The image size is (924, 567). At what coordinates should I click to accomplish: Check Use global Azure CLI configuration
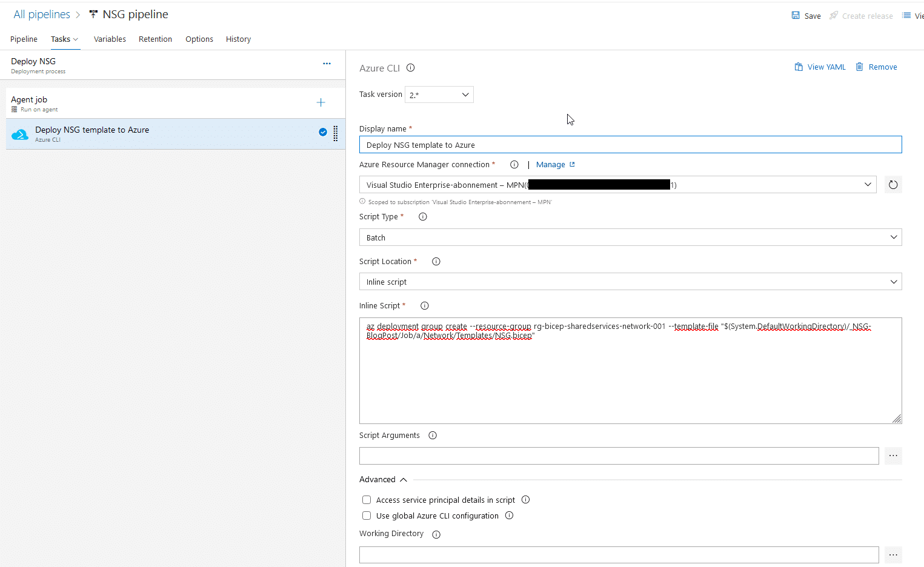tap(367, 516)
